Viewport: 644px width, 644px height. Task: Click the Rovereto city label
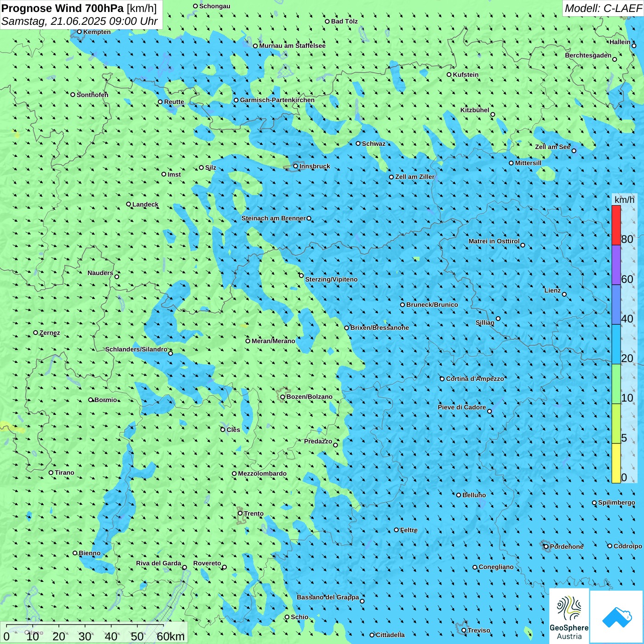tap(207, 563)
